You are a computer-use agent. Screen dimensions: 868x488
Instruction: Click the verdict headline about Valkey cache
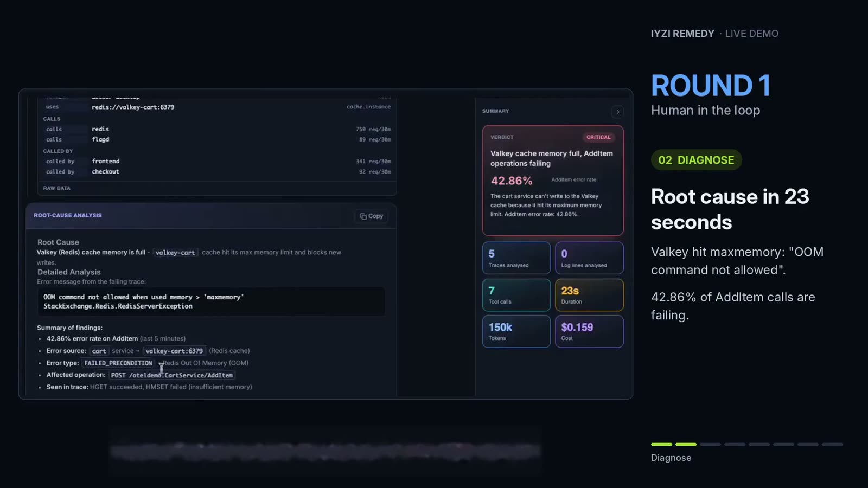[552, 158]
